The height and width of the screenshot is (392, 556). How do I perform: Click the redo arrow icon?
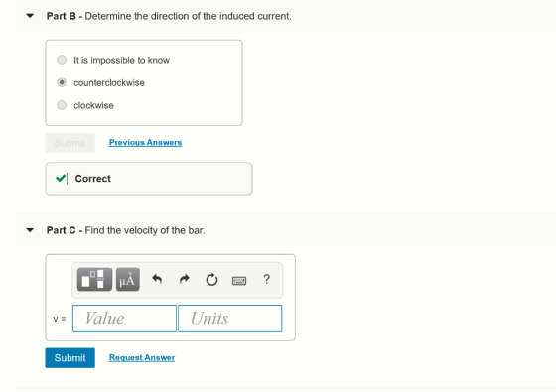185,279
